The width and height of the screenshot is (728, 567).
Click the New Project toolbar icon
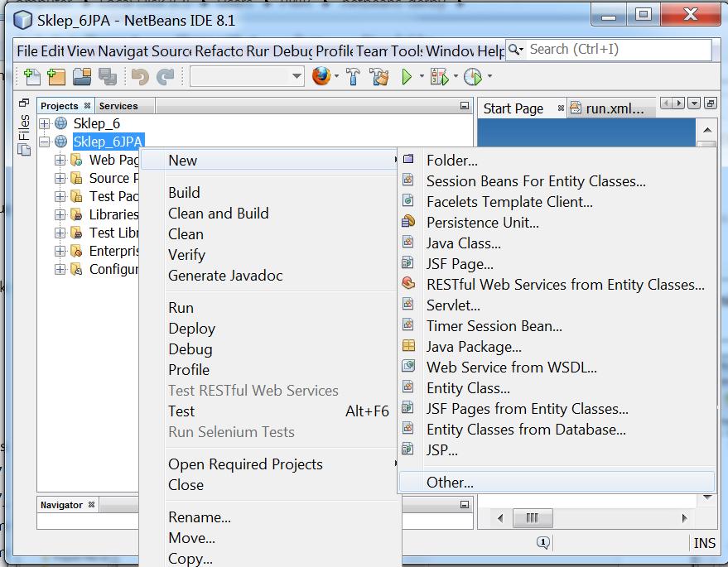click(56, 76)
